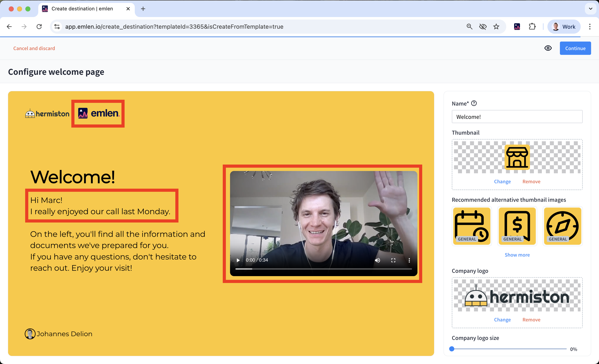Screen dimensions: 599x364
Task: Open a new browser tab
Action: (143, 9)
